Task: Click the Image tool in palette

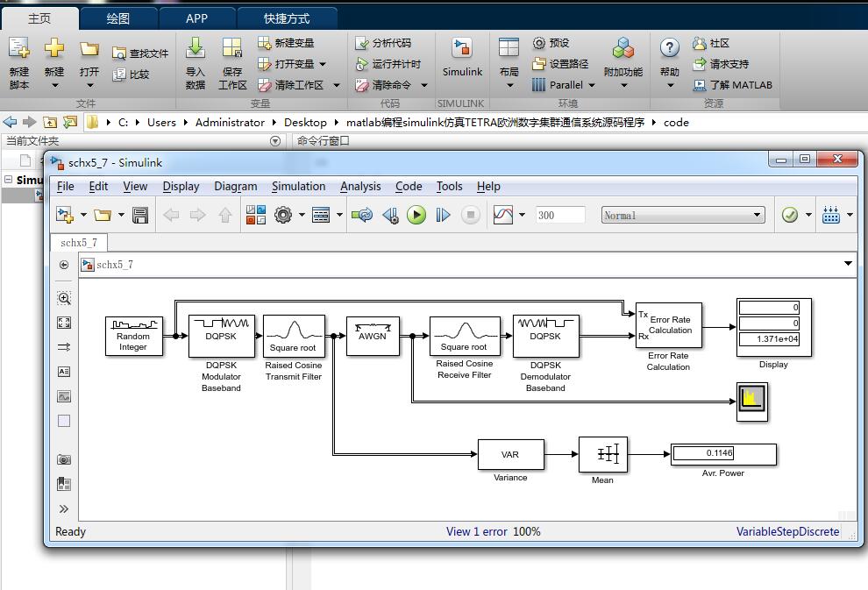Action: [x=64, y=396]
